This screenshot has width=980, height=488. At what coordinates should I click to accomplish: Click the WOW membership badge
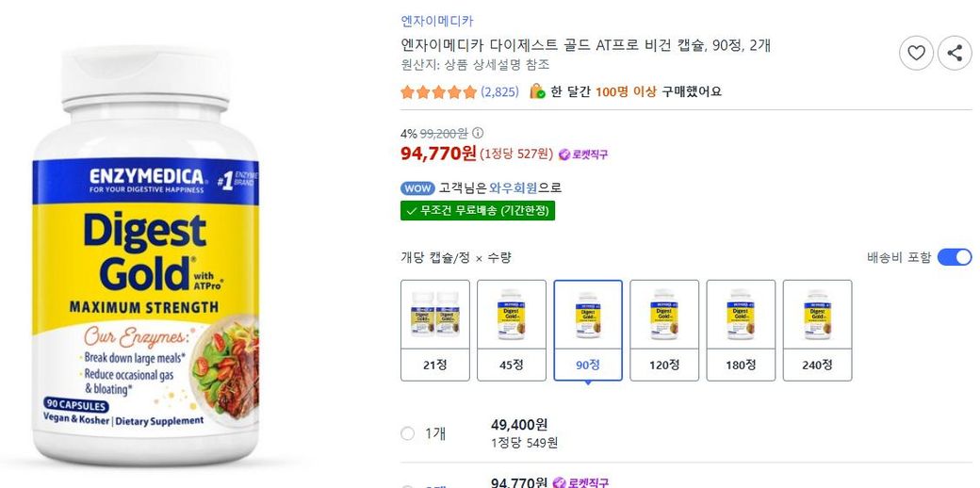coord(417,187)
